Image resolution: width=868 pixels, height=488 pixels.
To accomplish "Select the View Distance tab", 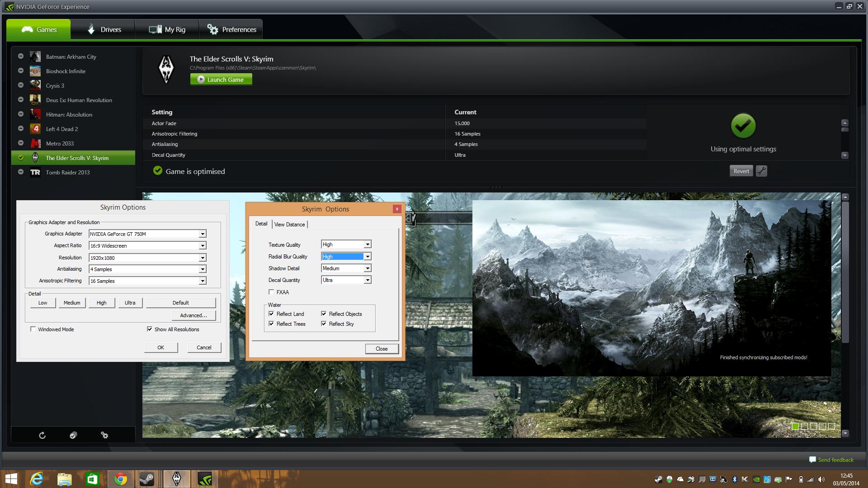I will tap(290, 224).
